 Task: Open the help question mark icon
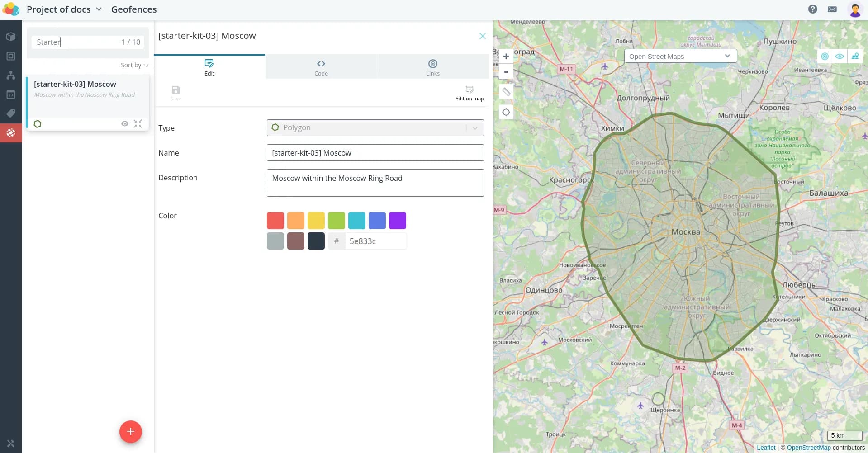pos(812,9)
